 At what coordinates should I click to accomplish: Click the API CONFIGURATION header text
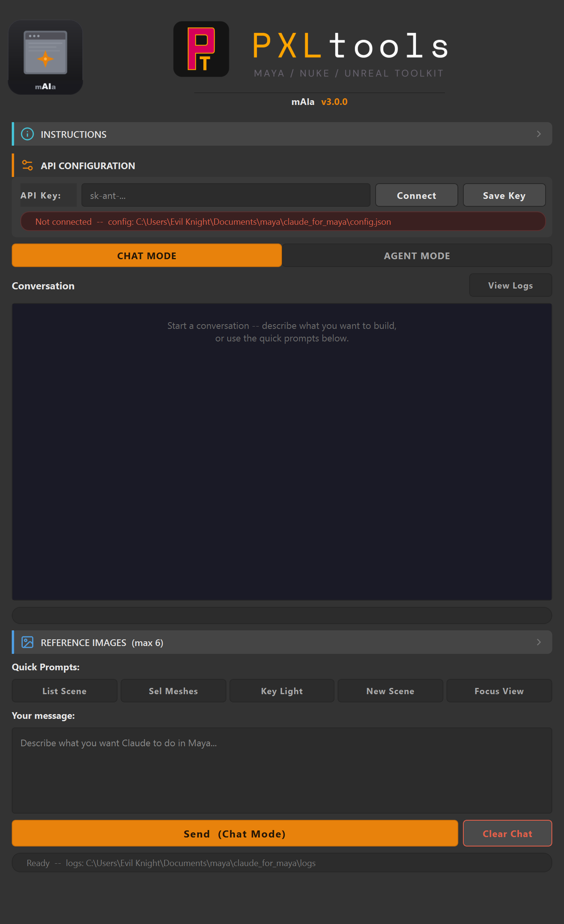[88, 166]
